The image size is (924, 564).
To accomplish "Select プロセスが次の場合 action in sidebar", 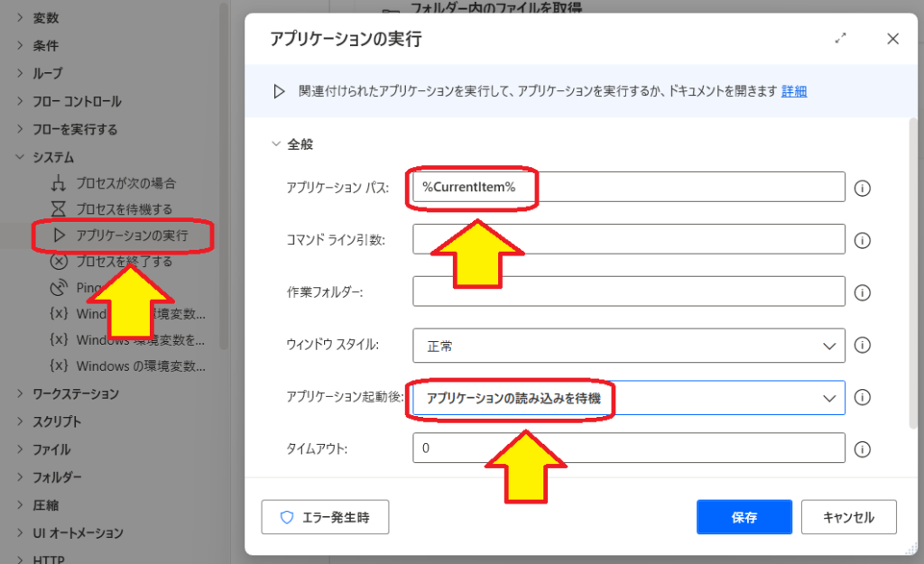I will point(125,183).
